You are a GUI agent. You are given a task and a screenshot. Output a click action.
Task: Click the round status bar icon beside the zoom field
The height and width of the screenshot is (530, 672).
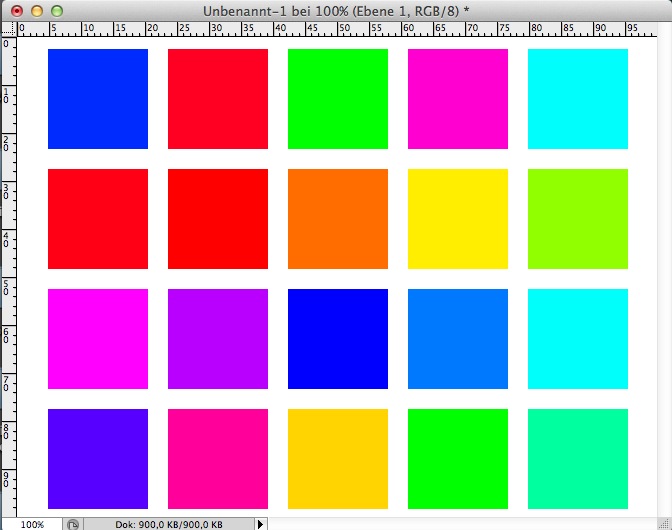pyautogui.click(x=73, y=523)
